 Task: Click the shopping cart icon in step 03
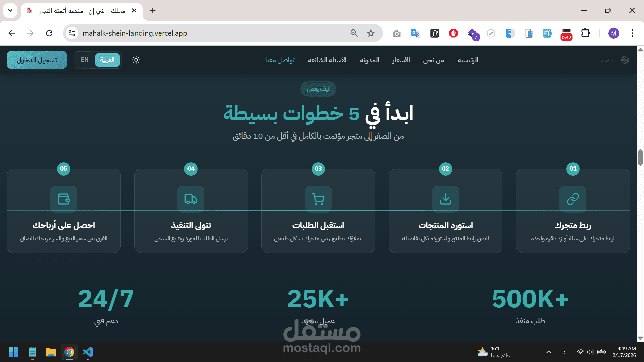click(x=318, y=199)
